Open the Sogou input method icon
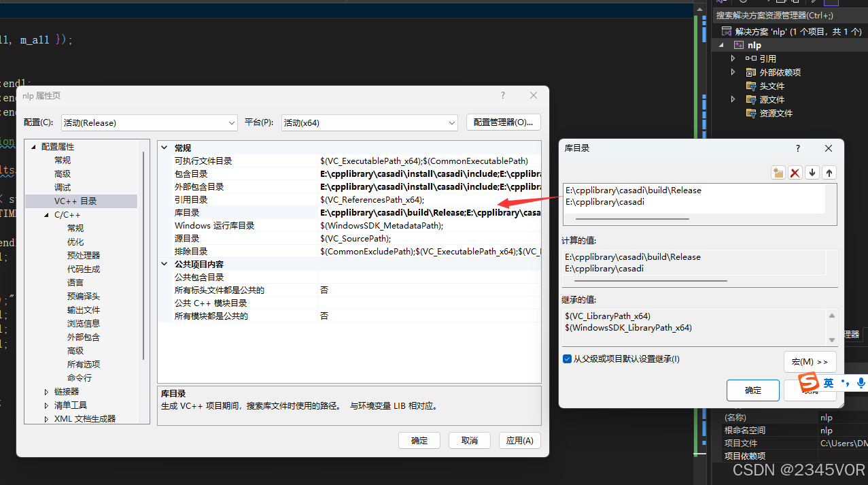 (x=808, y=382)
